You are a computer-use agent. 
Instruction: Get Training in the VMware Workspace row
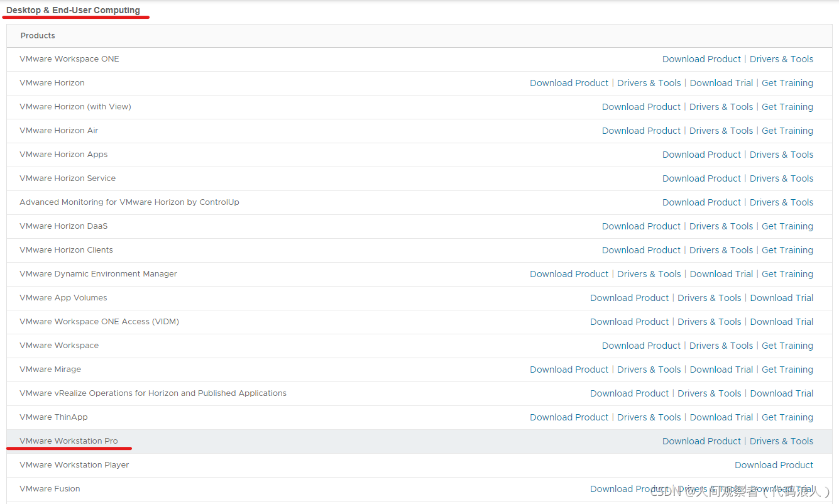[x=787, y=346]
